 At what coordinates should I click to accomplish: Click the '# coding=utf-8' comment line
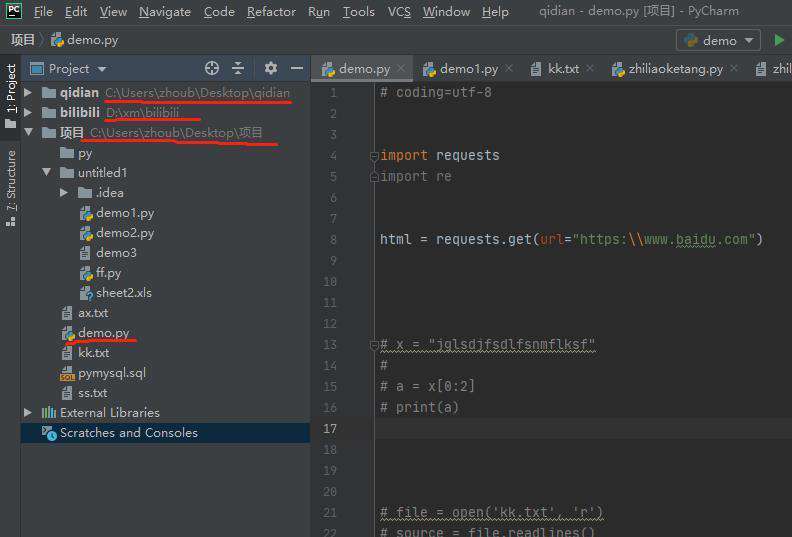pos(435,92)
